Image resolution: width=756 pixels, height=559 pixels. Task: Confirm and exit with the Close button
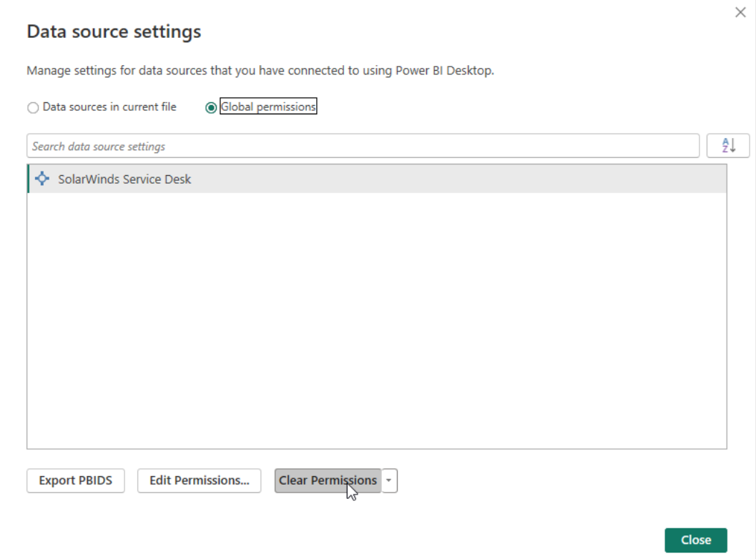tap(696, 540)
